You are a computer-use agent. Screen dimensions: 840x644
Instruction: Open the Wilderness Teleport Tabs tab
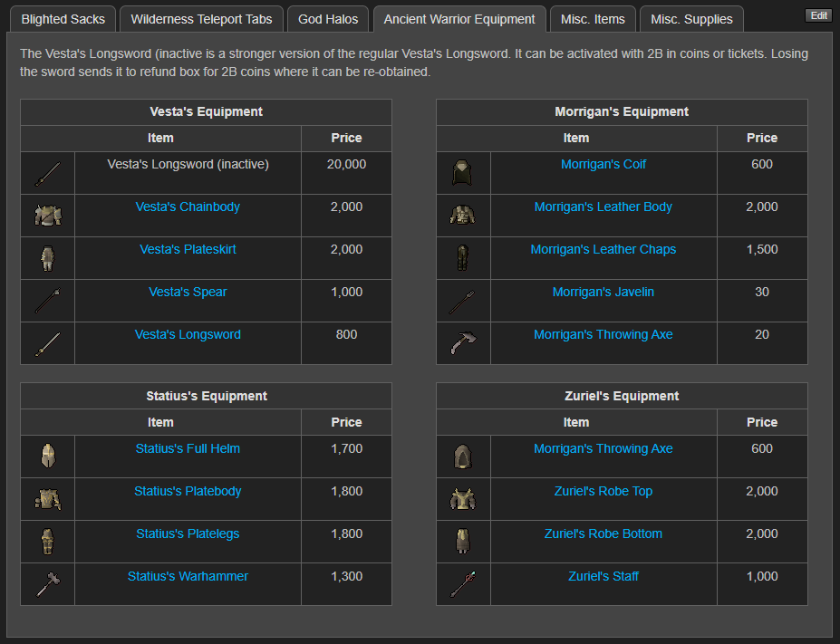coord(201,19)
